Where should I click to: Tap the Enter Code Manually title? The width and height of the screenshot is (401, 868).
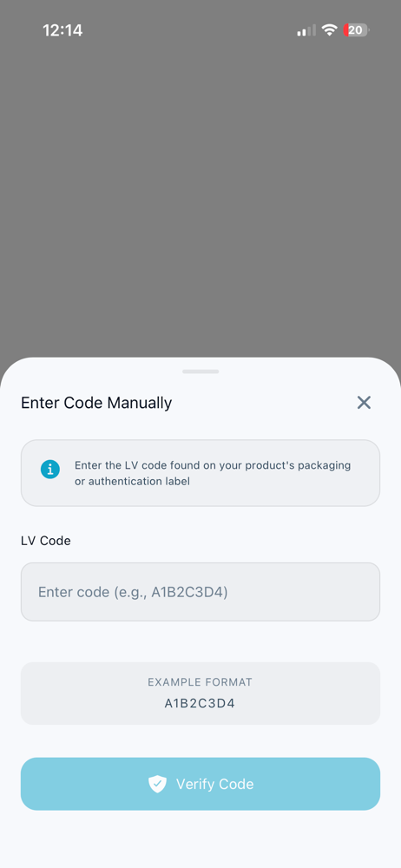point(96,403)
